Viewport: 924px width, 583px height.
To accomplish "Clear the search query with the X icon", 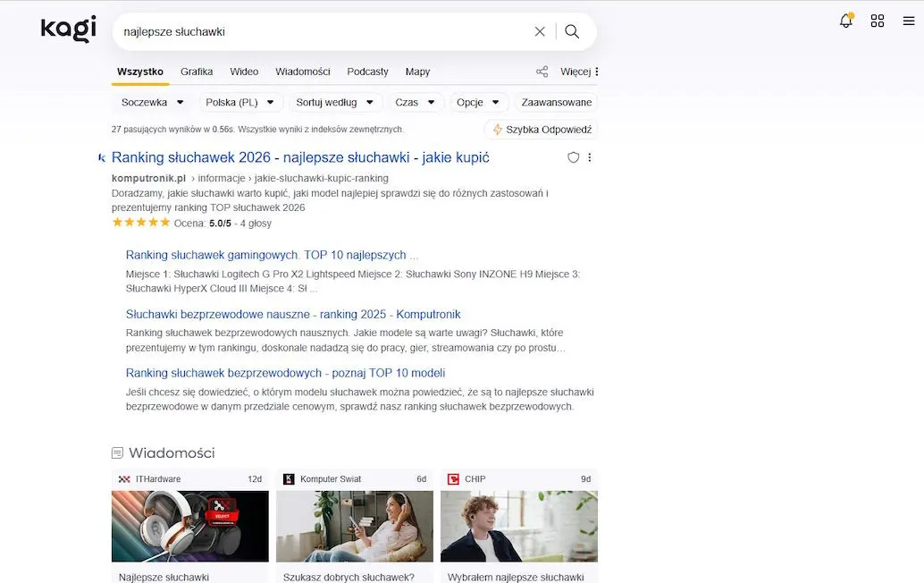I will pyautogui.click(x=540, y=30).
